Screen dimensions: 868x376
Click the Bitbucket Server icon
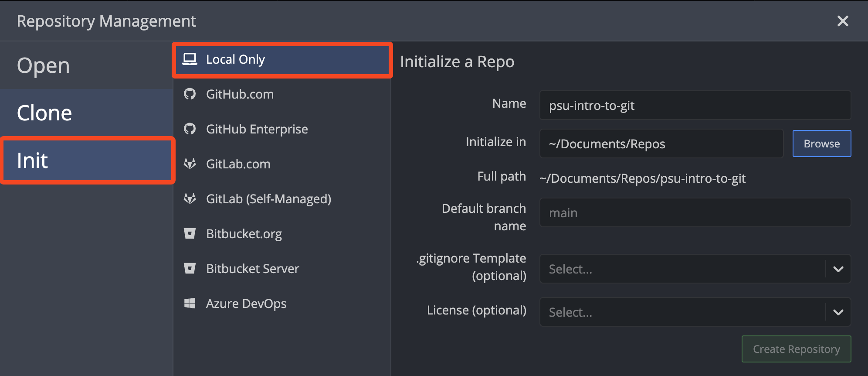click(190, 268)
